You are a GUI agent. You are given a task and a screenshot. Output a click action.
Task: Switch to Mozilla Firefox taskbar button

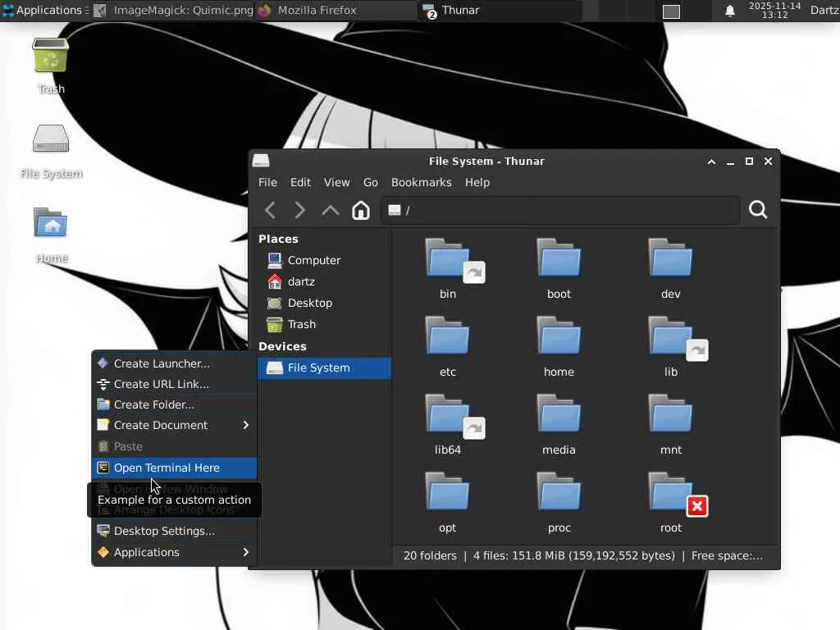click(x=316, y=11)
